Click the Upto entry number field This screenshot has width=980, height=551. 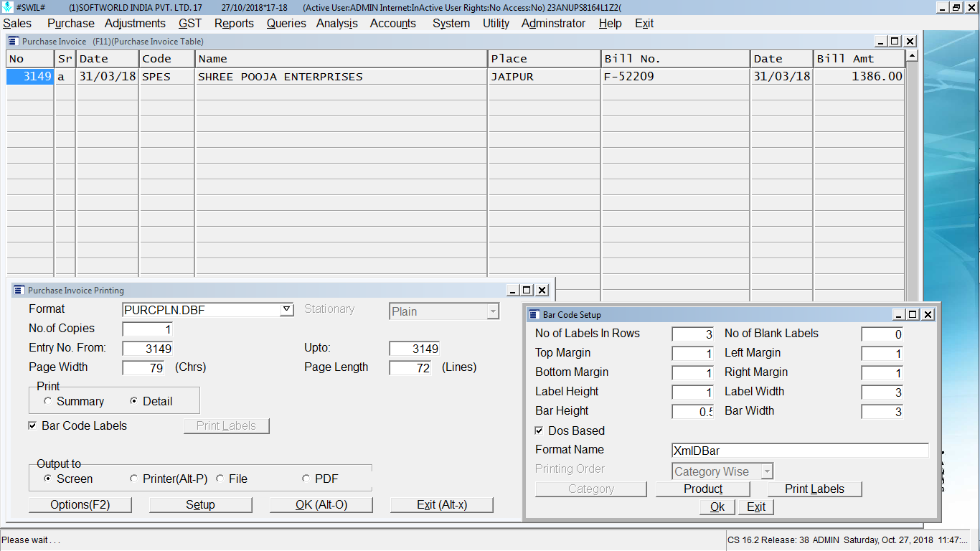tap(415, 349)
